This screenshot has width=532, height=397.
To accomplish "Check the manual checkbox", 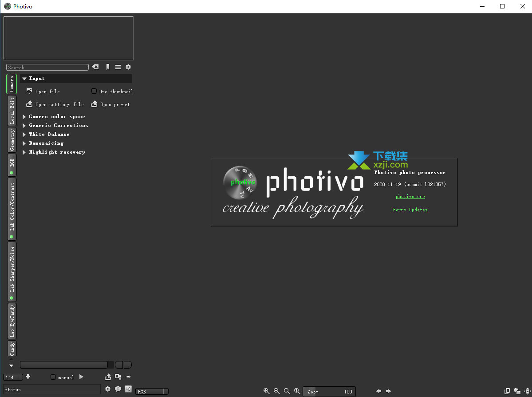I will tap(53, 377).
